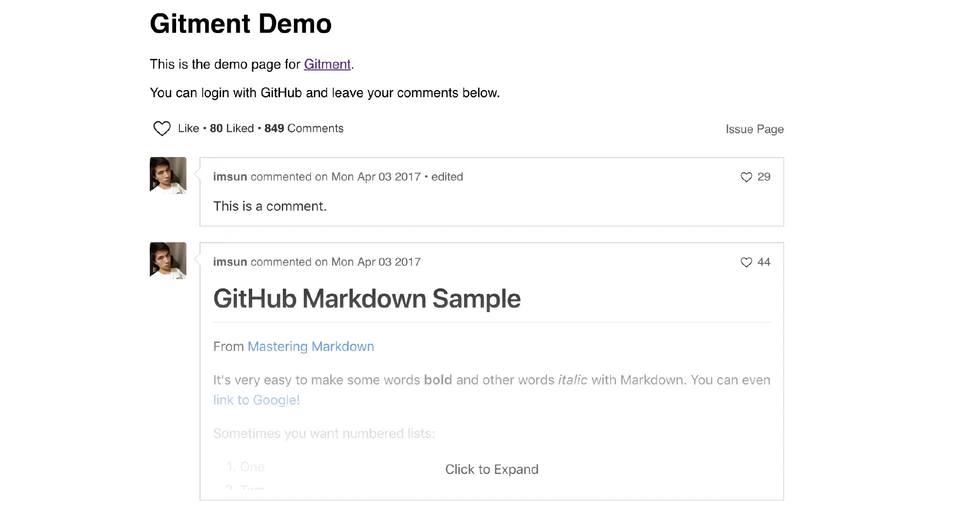Image resolution: width=980 pixels, height=507 pixels.
Task: Click the Gitment Demo page title
Action: click(241, 23)
